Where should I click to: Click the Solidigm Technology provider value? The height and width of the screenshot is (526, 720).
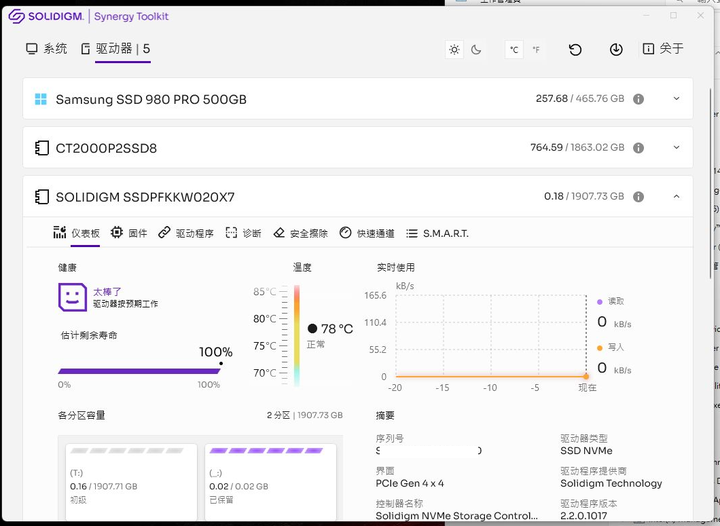coord(611,483)
